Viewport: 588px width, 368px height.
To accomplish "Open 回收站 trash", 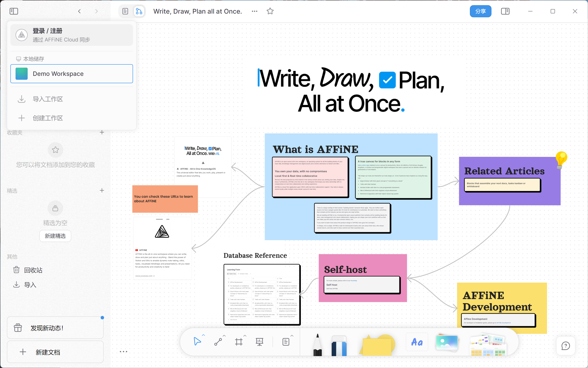I will tap(55, 270).
